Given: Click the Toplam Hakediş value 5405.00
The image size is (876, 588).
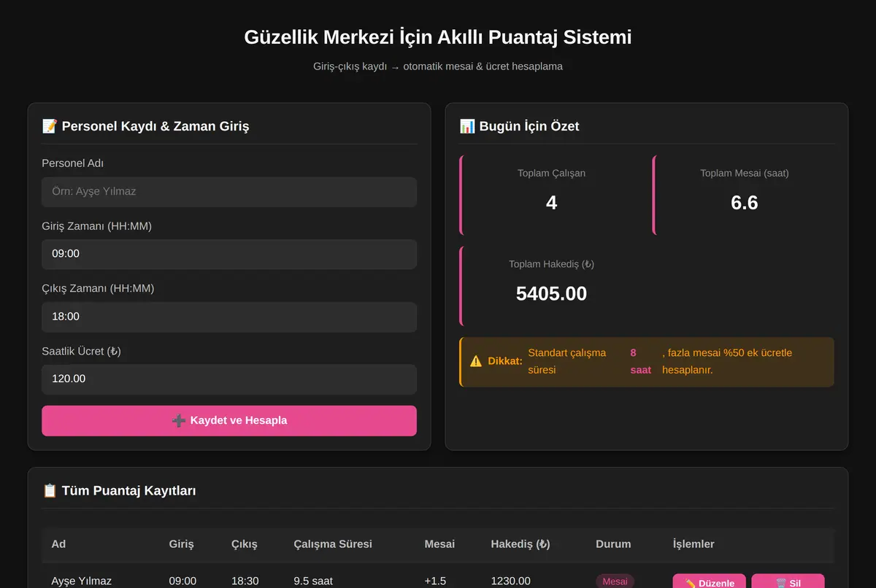Looking at the screenshot, I should tap(552, 294).
